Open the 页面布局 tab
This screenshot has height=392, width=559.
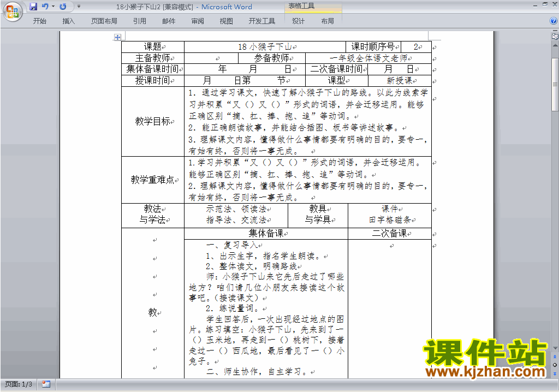click(x=104, y=21)
